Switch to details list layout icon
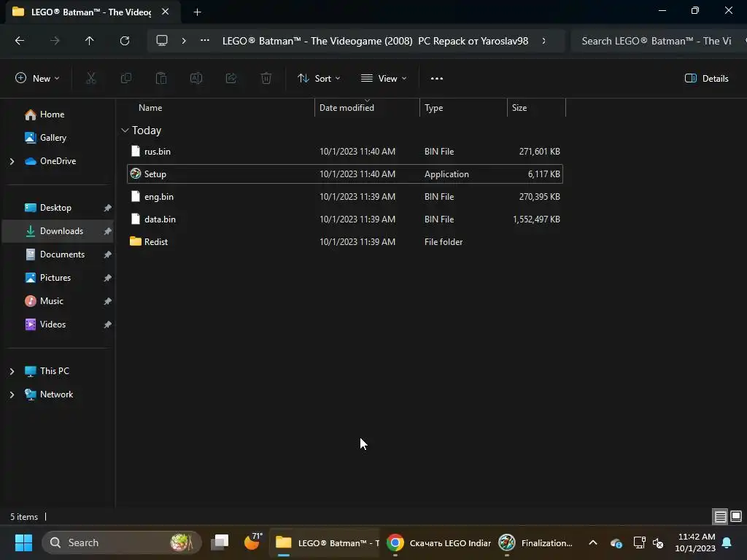This screenshot has width=747, height=560. pos(720,517)
